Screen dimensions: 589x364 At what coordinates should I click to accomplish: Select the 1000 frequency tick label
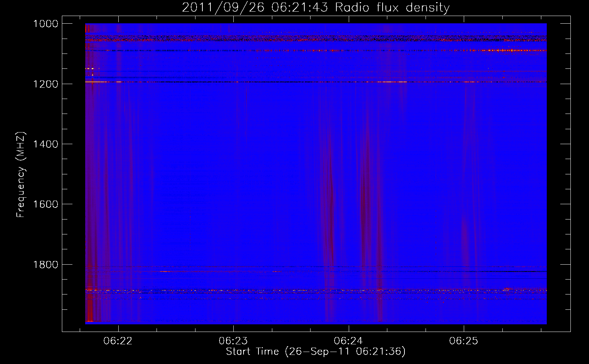point(46,24)
